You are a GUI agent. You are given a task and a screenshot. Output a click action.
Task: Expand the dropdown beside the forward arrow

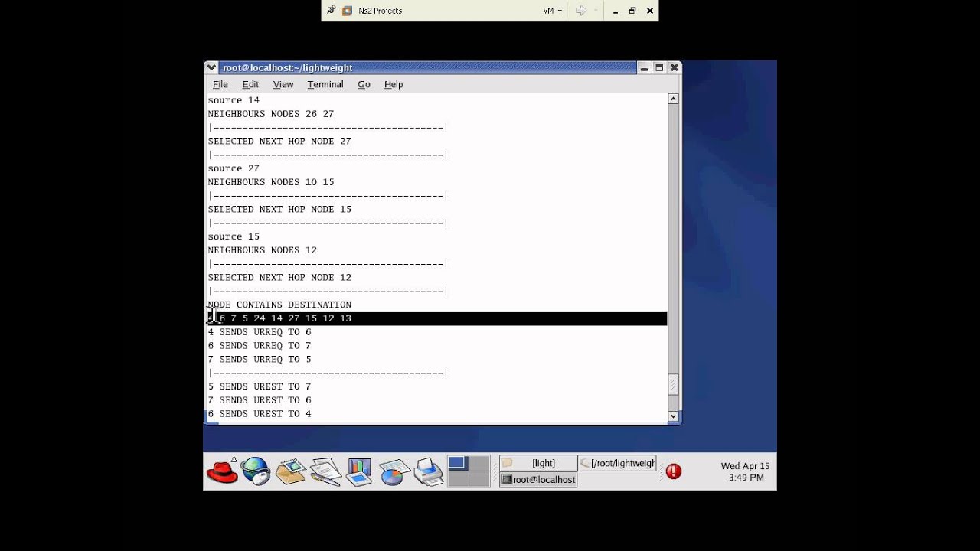[x=595, y=11]
